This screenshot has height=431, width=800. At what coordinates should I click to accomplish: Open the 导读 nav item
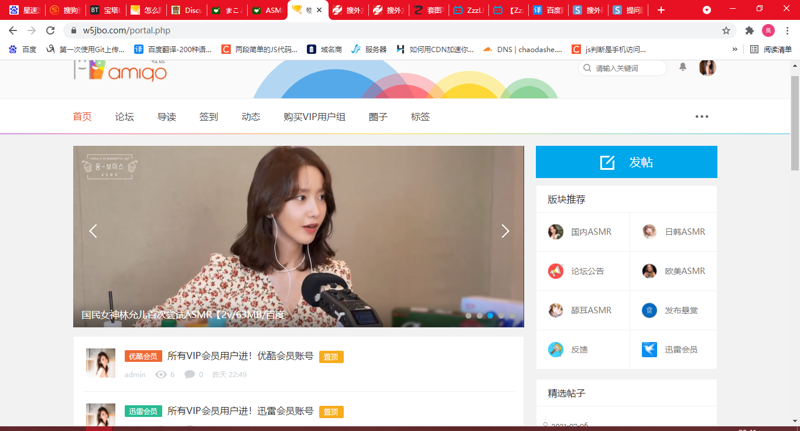[x=166, y=117]
